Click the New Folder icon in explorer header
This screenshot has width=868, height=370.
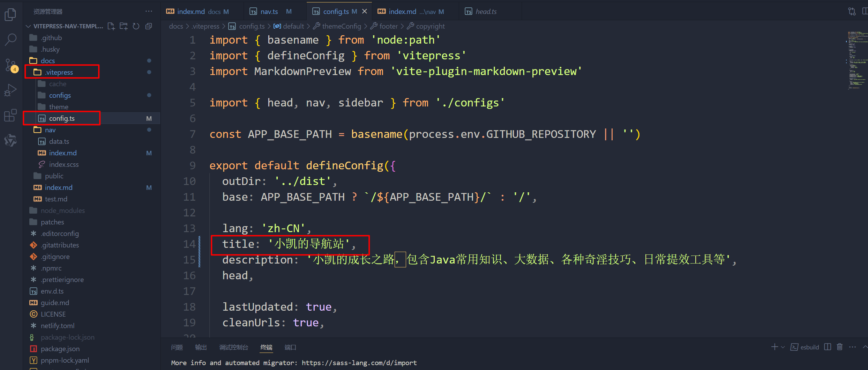tap(124, 26)
